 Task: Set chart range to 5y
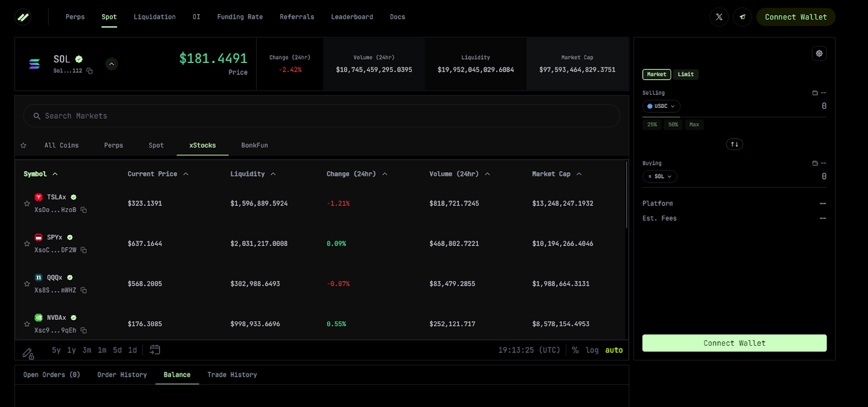[x=56, y=350]
